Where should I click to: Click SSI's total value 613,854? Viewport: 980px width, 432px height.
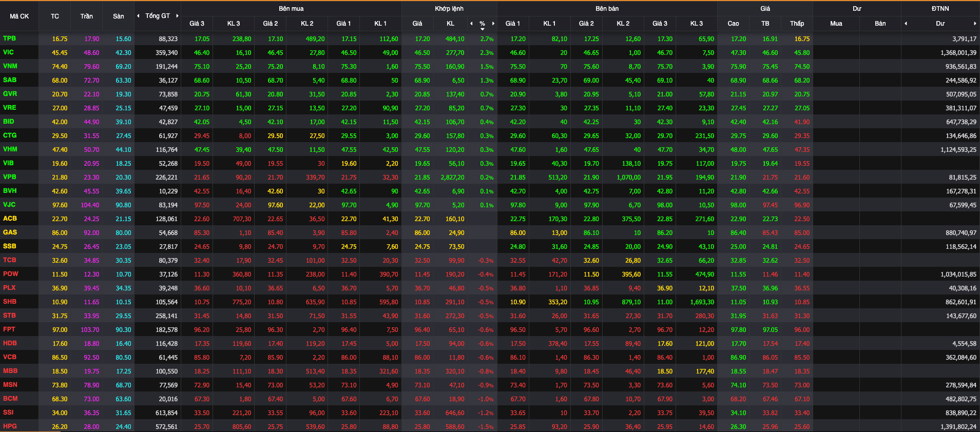coord(166,413)
